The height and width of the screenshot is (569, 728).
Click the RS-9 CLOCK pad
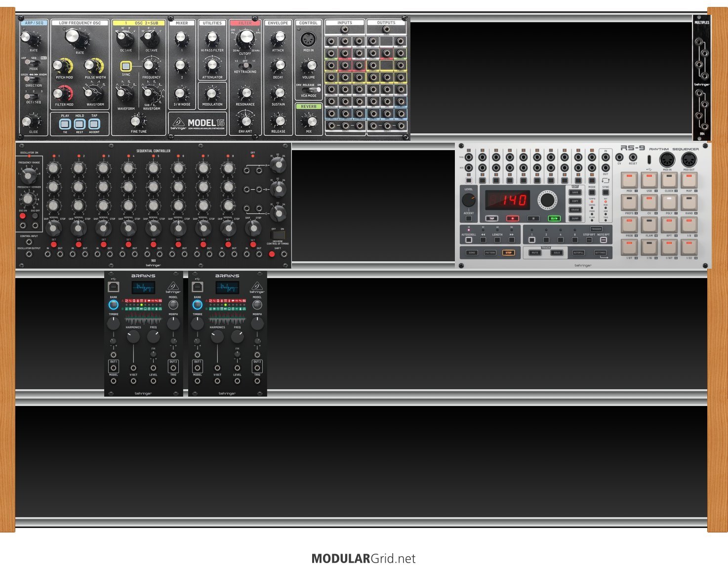coord(669,180)
